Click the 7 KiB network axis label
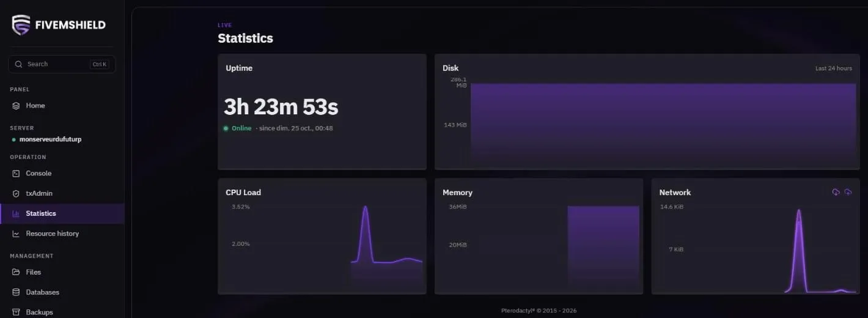Image resolution: width=868 pixels, height=318 pixels. pos(676,249)
